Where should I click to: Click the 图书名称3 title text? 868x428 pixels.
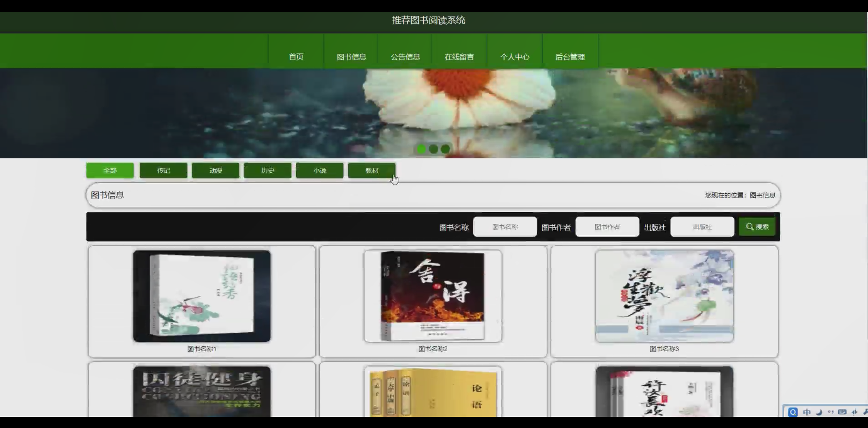(x=664, y=349)
